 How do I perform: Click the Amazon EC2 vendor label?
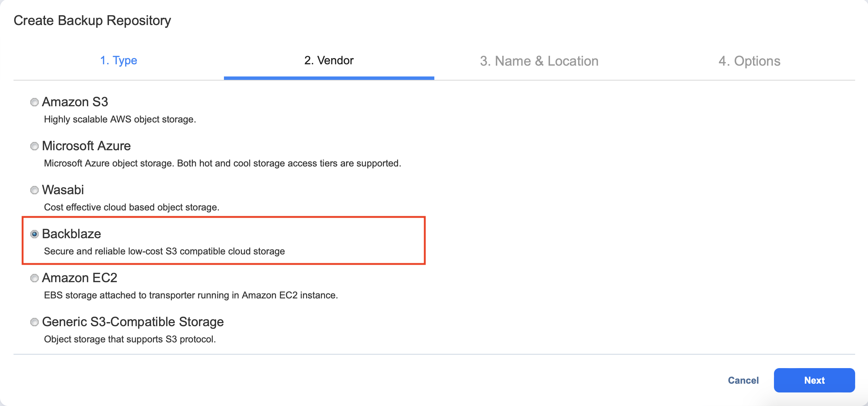click(79, 278)
